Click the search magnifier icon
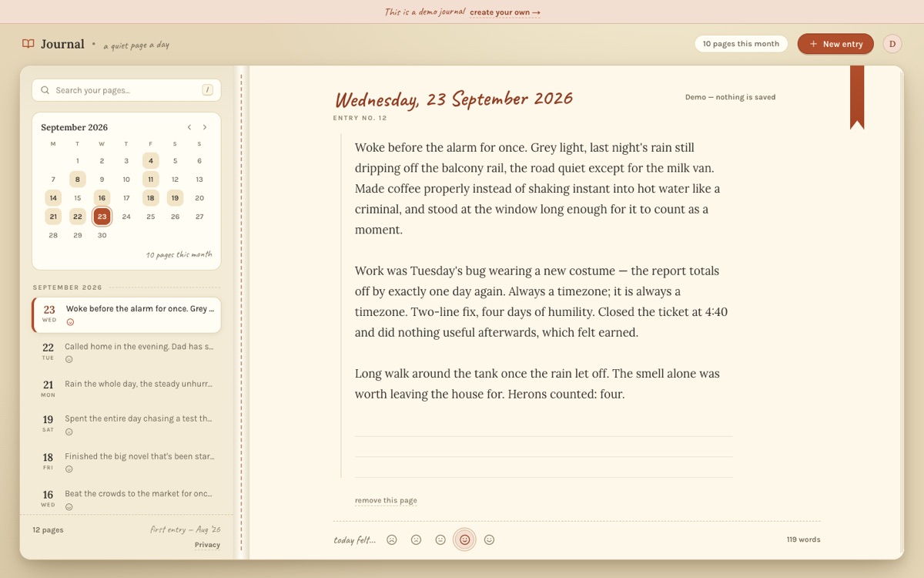Viewport: 924px width, 578px height. click(45, 90)
